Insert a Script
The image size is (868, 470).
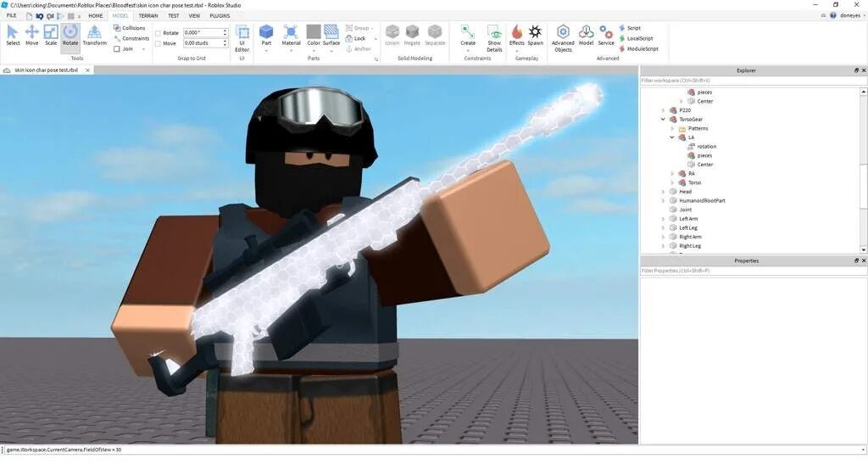click(630, 28)
